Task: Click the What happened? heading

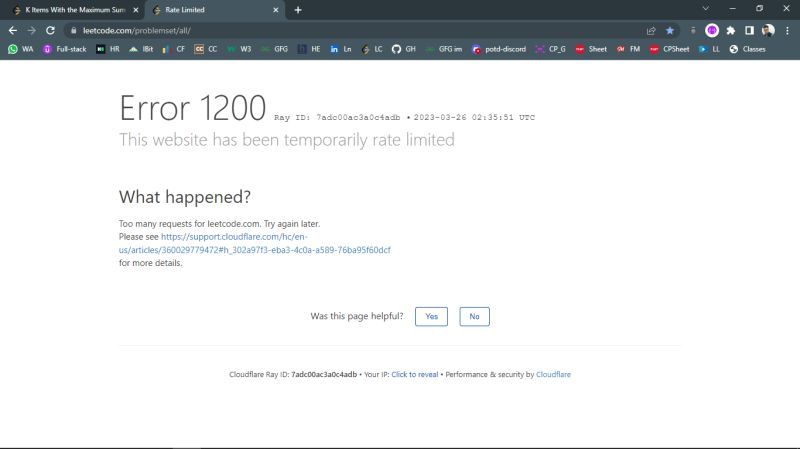Action: pos(185,197)
